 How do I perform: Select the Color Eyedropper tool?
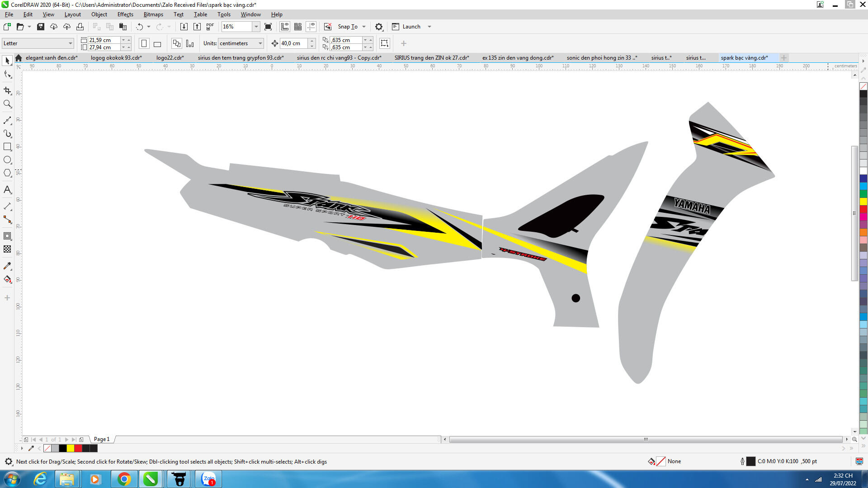coord(7,266)
